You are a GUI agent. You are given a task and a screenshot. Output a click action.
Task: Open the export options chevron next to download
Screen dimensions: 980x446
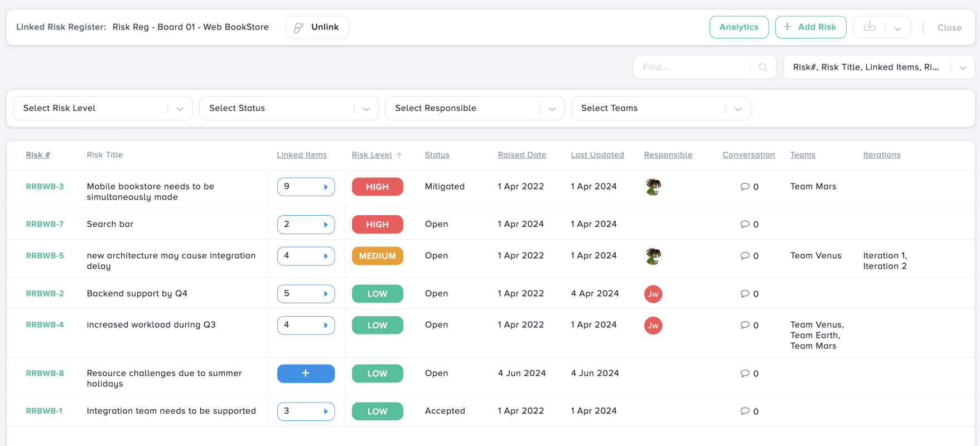(898, 28)
